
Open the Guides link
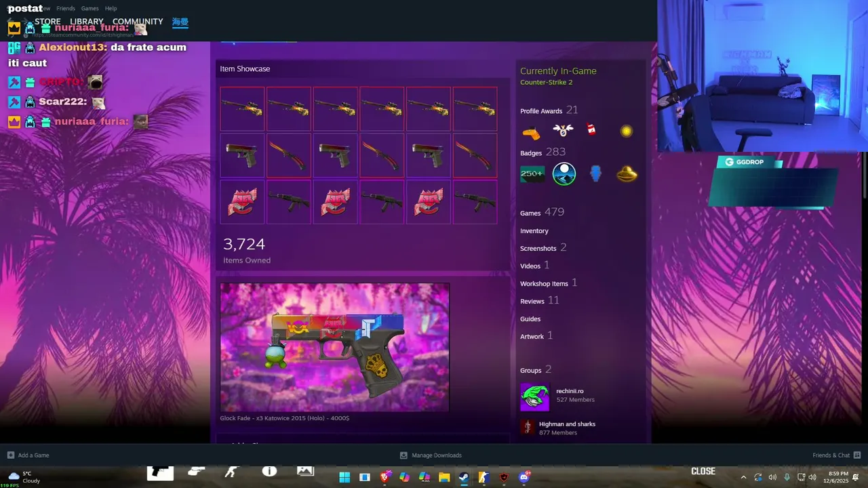pyautogui.click(x=530, y=319)
